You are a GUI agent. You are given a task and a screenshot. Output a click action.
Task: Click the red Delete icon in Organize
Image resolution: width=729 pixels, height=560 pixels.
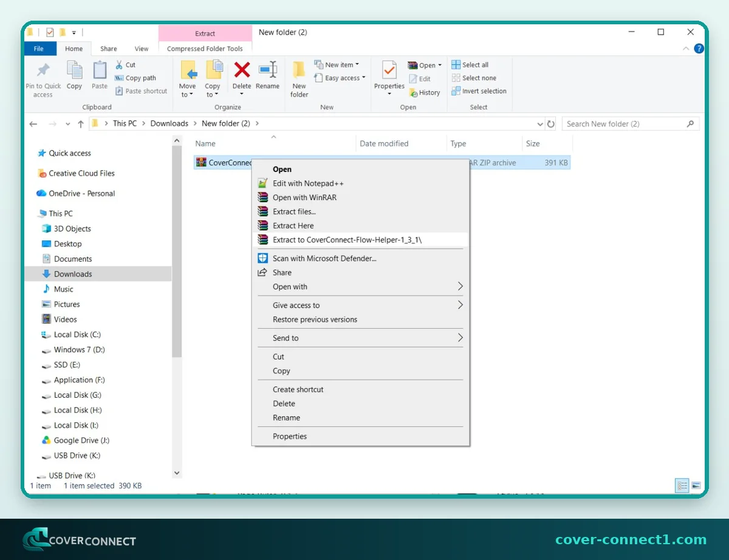pos(242,70)
